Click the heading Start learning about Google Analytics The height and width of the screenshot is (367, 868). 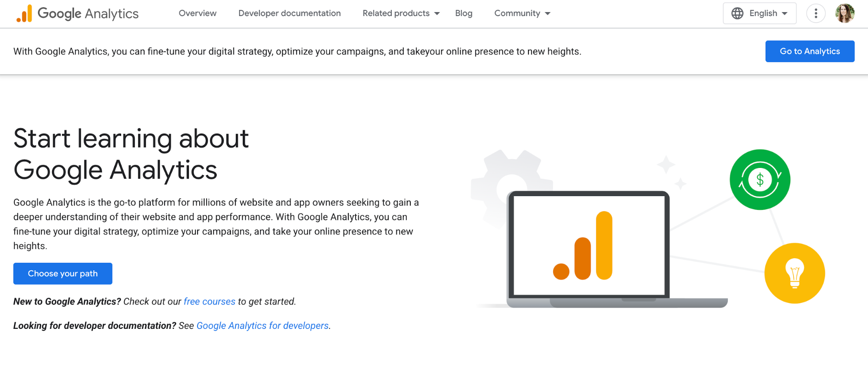(x=131, y=154)
